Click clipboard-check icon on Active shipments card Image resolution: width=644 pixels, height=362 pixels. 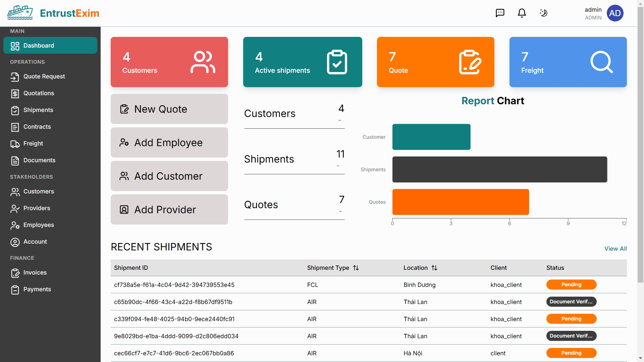click(x=337, y=62)
